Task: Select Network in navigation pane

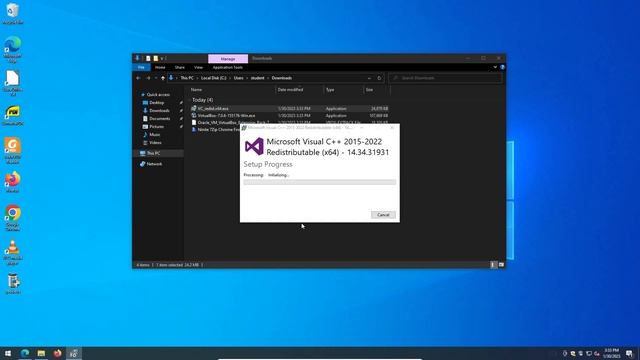Action: (x=154, y=164)
